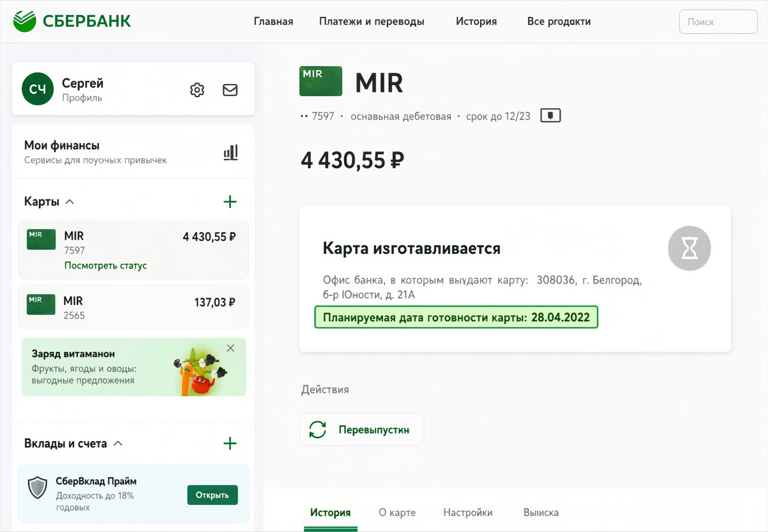
Task: Click Действия section label
Action: (325, 389)
